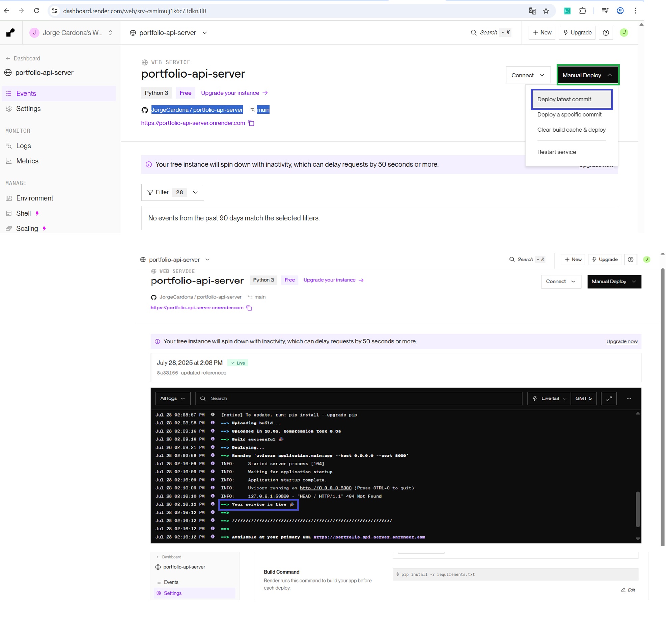Click the green extension icon in browser toolbar
The width and height of the screenshot is (672, 641).
[567, 11]
